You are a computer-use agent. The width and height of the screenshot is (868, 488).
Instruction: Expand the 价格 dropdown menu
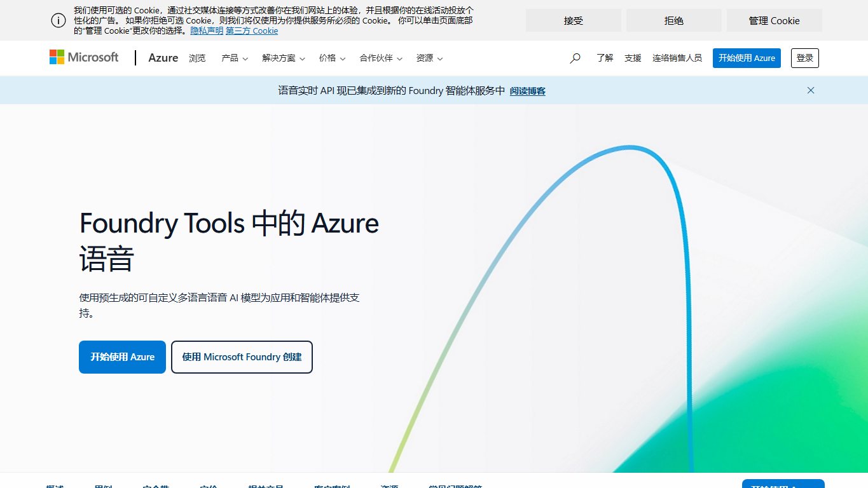(332, 58)
